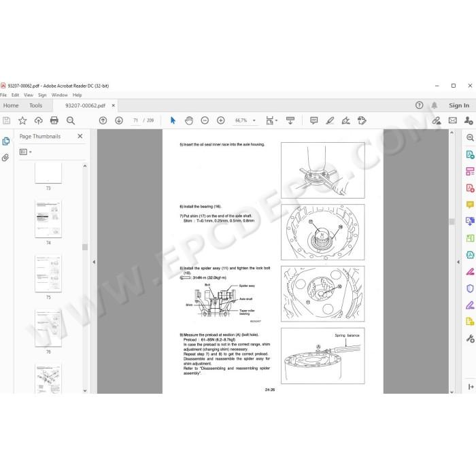Click thumbnails panel scroll up arrow
The image size is (476, 476).
tap(85, 166)
